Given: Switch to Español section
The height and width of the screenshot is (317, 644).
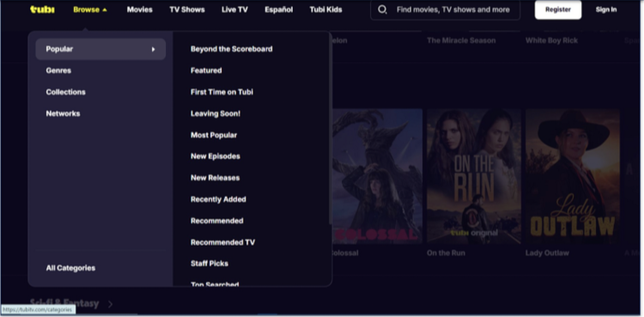Looking at the screenshot, I should tap(278, 9).
